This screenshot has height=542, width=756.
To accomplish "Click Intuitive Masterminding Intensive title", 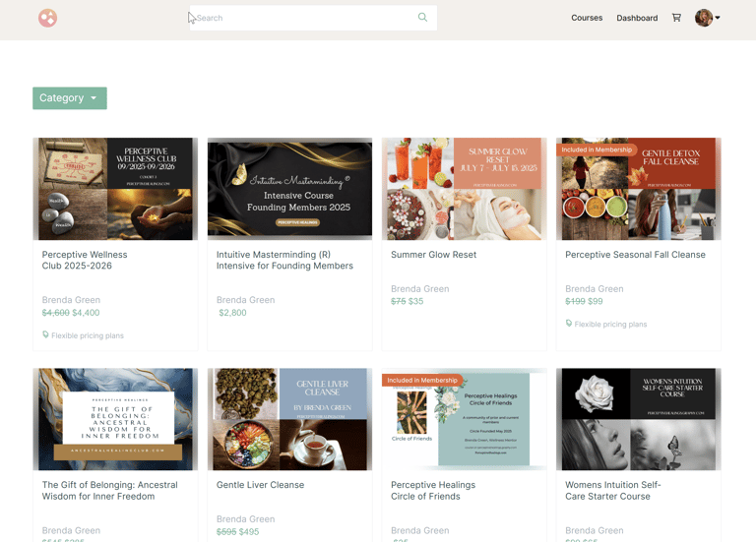I will pyautogui.click(x=284, y=260).
